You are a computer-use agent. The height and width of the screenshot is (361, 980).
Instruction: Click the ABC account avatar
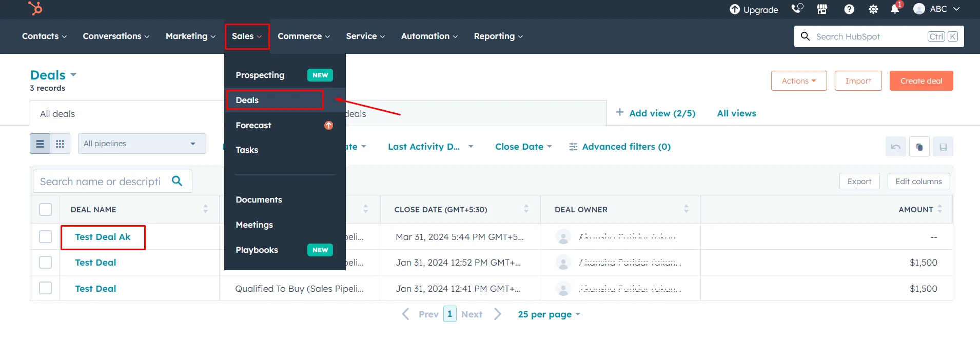coord(919,9)
